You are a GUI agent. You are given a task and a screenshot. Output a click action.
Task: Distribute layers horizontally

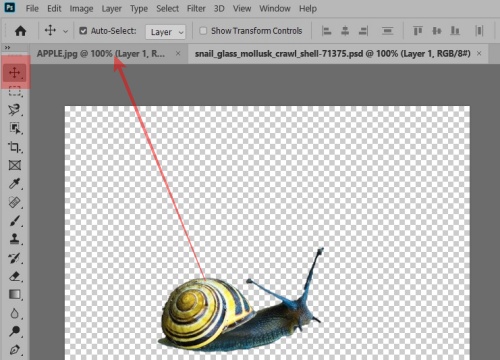pos(479,31)
